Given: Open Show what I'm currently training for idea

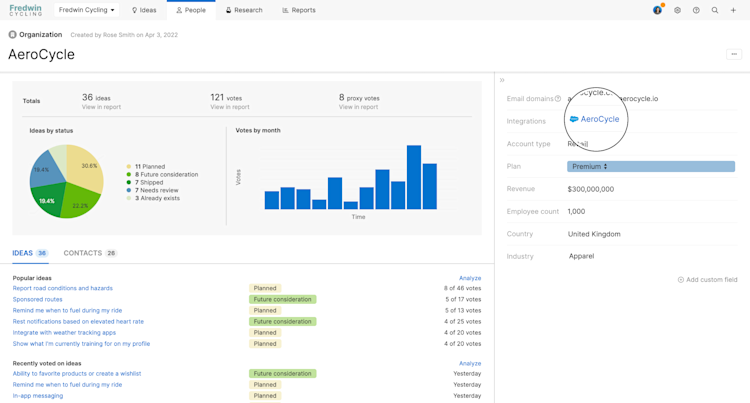Looking at the screenshot, I should click(81, 343).
